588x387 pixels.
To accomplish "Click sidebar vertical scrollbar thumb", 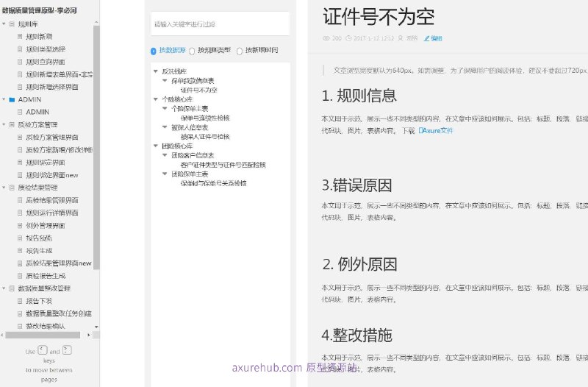I will click(x=96, y=147).
